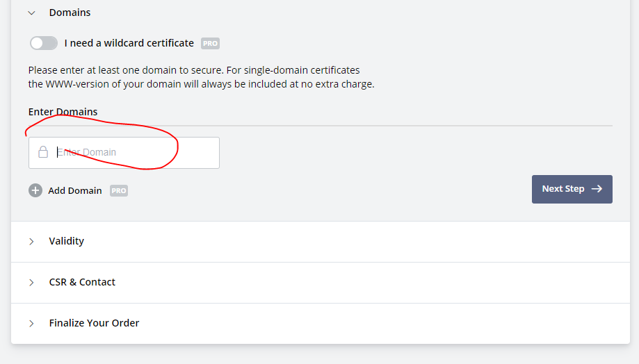Click the padlock icon in domain field
The height and width of the screenshot is (364, 639).
point(43,152)
